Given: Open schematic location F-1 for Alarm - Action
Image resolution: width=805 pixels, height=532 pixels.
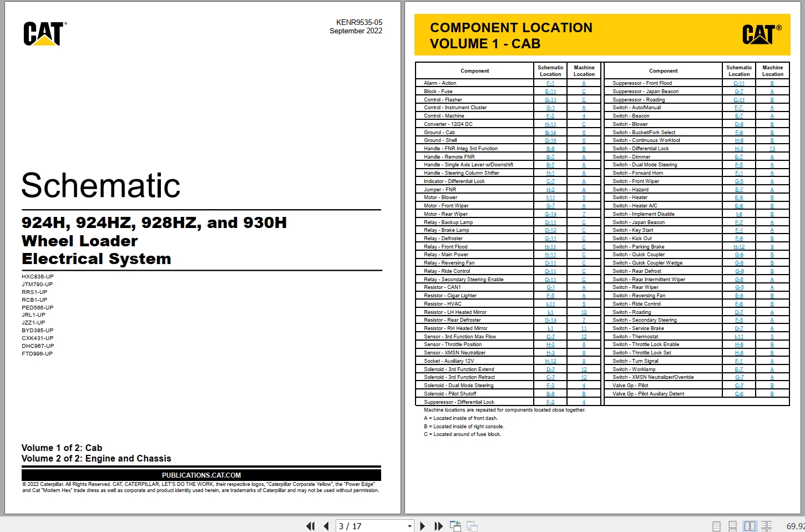Looking at the screenshot, I should click(550, 83).
